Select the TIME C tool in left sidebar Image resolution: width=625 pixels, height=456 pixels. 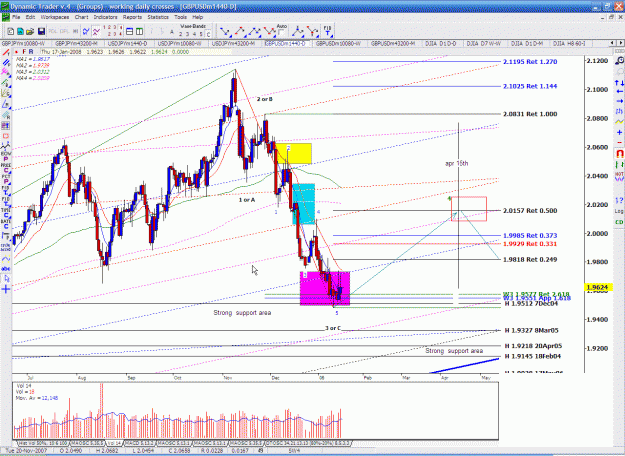pyautogui.click(x=6, y=212)
